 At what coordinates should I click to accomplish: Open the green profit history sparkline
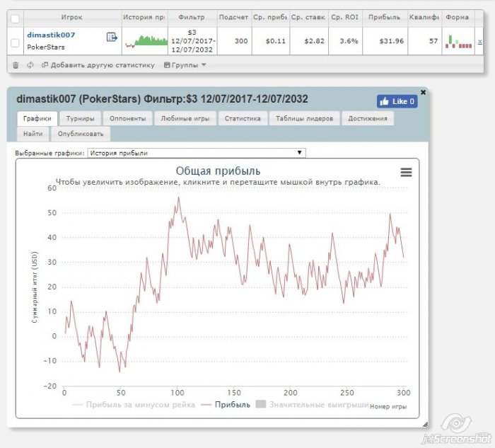(x=146, y=41)
